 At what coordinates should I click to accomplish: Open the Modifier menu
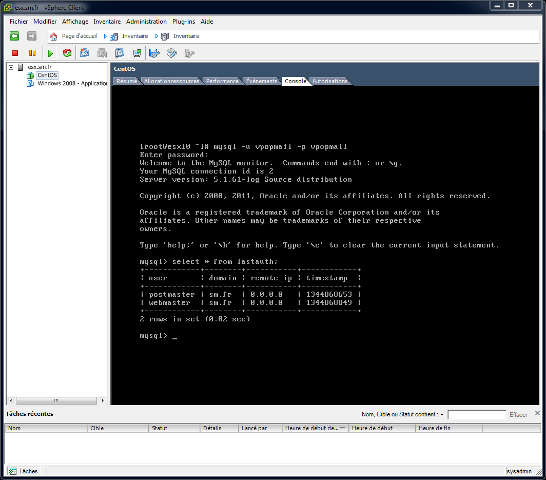[45, 22]
